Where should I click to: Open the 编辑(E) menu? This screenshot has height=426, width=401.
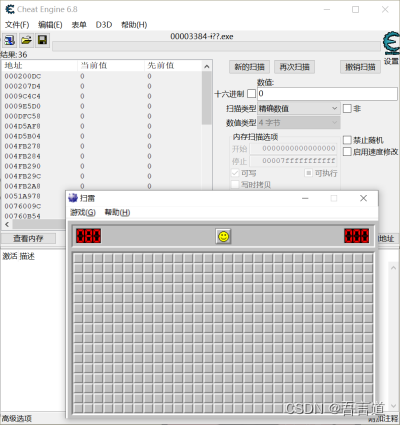pos(50,25)
